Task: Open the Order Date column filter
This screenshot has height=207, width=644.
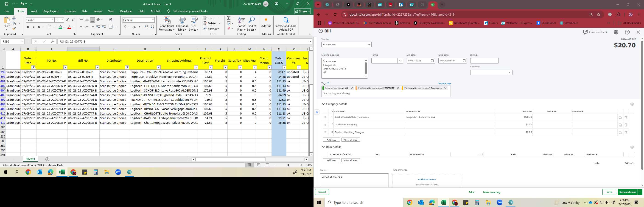Action: [x=33, y=67]
